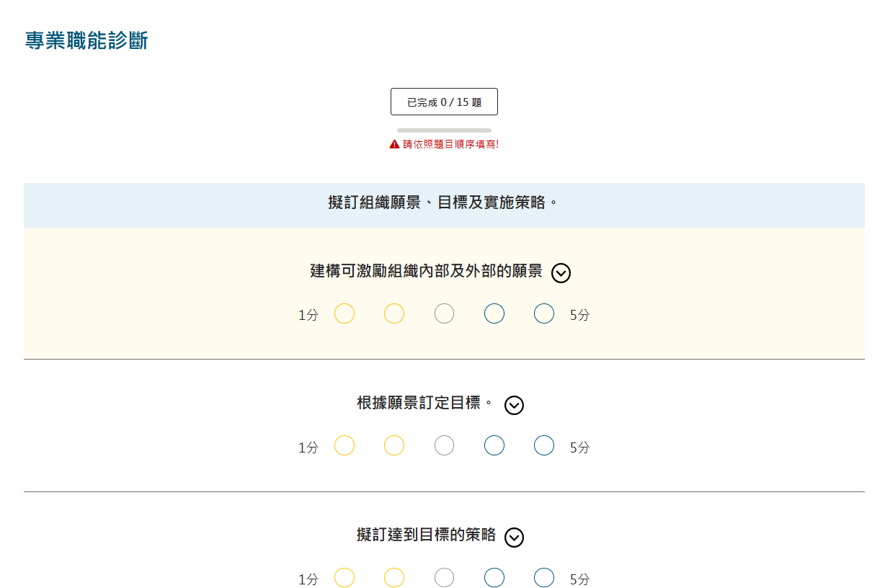Pick 5分 for 根據願景訂定目標

pyautogui.click(x=544, y=446)
